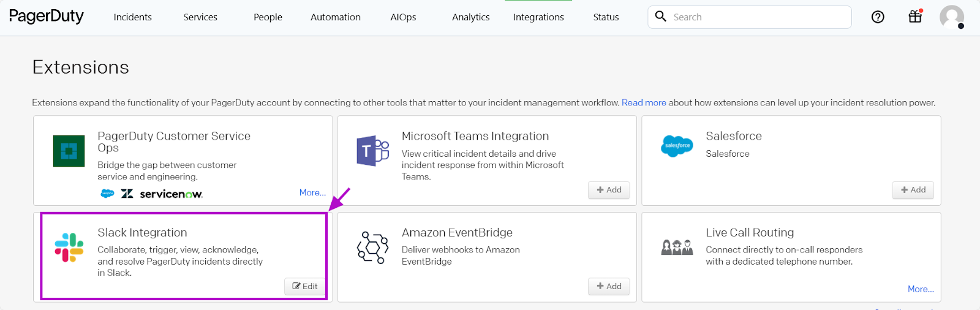Open the AIOps menu

[403, 17]
